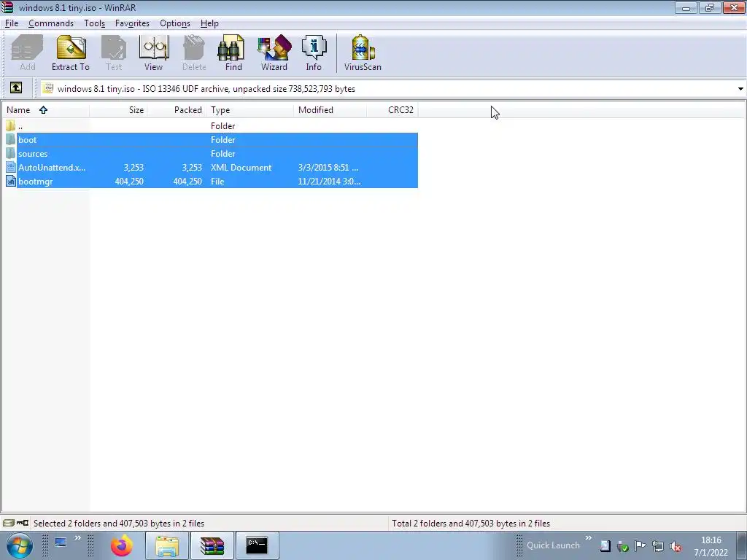Click the drive icon in status bar
747x560 pixels.
[9, 523]
